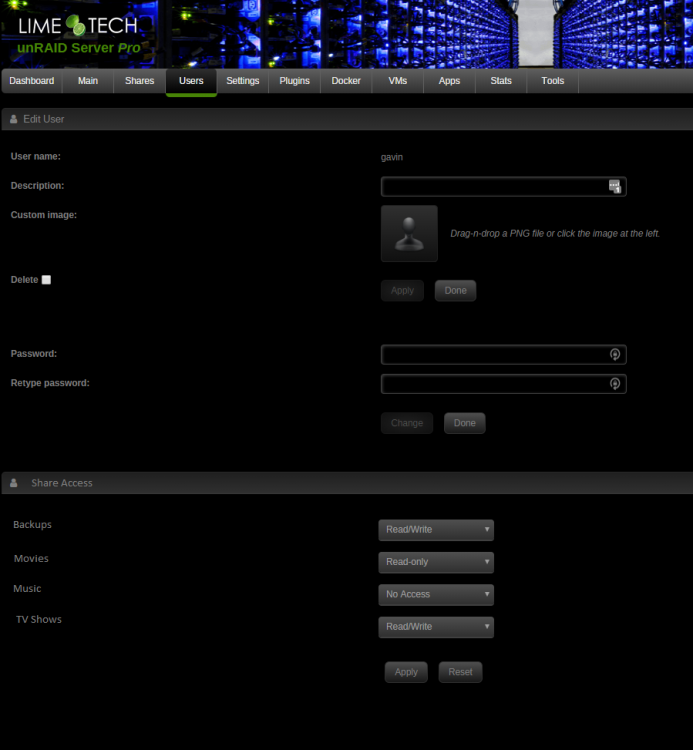Click Apply beside the Delete row

402,291
